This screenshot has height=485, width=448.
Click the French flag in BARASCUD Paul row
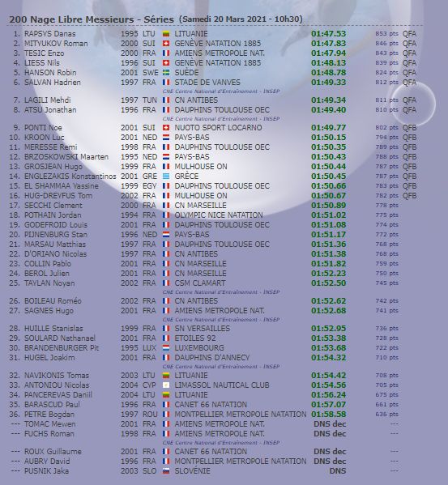point(166,405)
